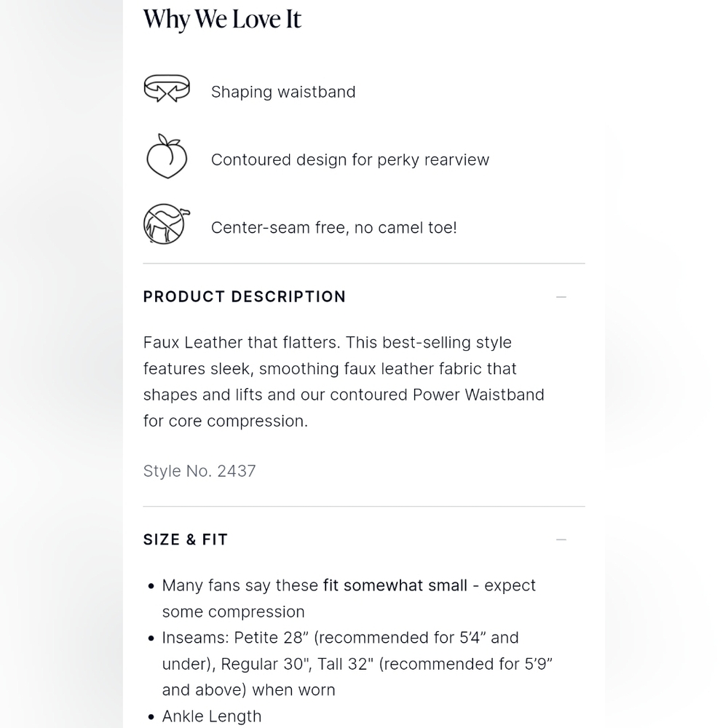Click the SIZE & FIT heading
Screen dimensions: 728x728
coord(185,539)
